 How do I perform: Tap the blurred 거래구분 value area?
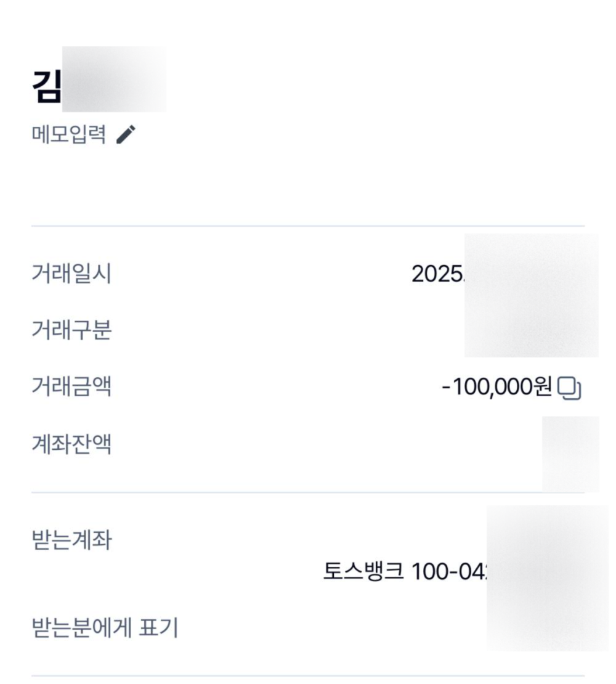531,330
